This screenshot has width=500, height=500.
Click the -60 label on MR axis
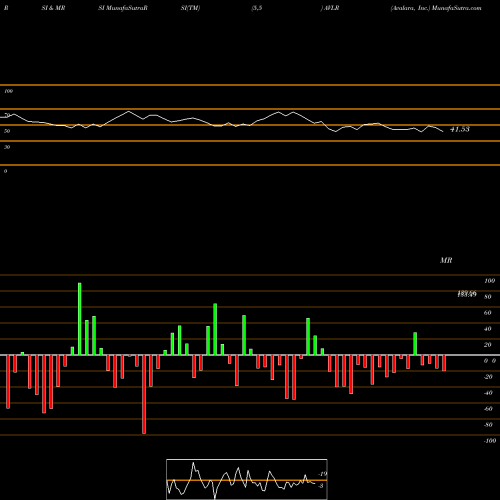pyautogui.click(x=488, y=409)
